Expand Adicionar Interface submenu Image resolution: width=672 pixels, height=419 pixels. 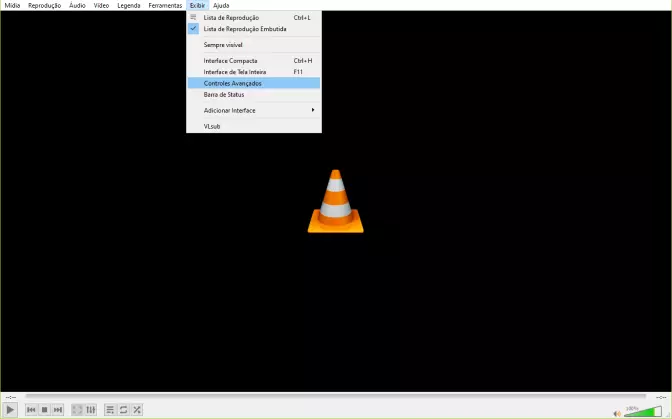coord(254,110)
